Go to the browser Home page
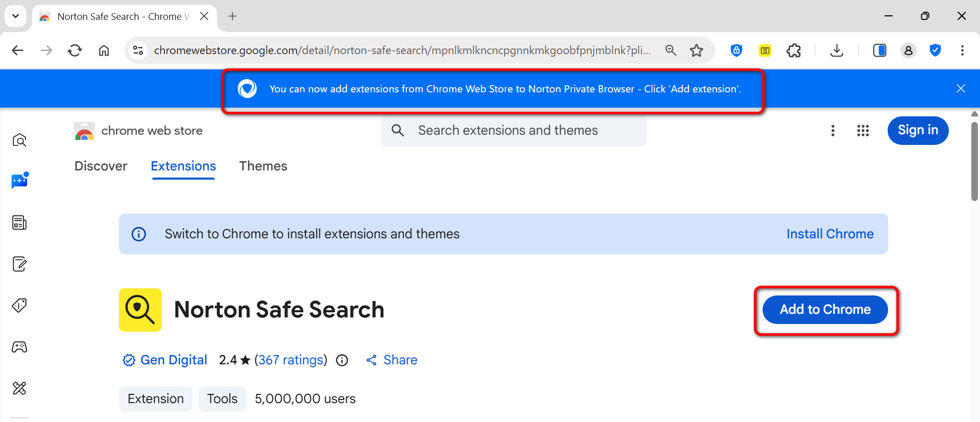The image size is (980, 422). coord(104,51)
